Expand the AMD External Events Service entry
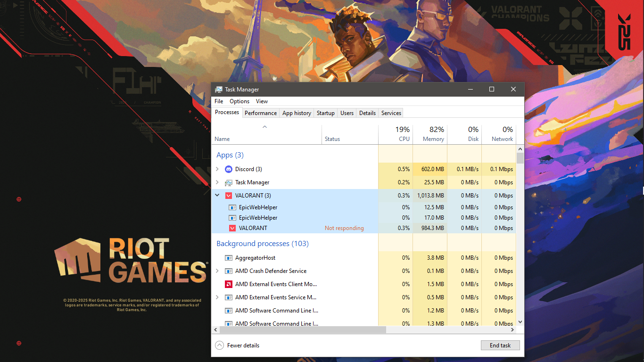The width and height of the screenshot is (644, 362). click(217, 297)
